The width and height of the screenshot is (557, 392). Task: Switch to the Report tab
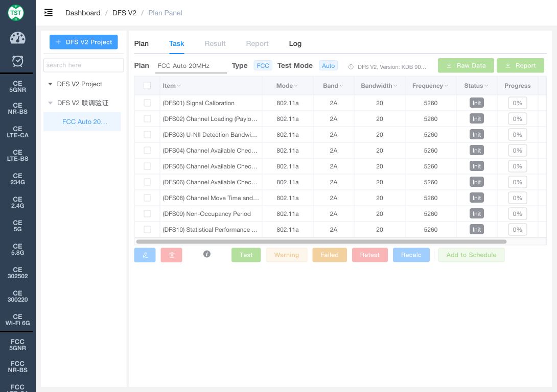coord(257,43)
